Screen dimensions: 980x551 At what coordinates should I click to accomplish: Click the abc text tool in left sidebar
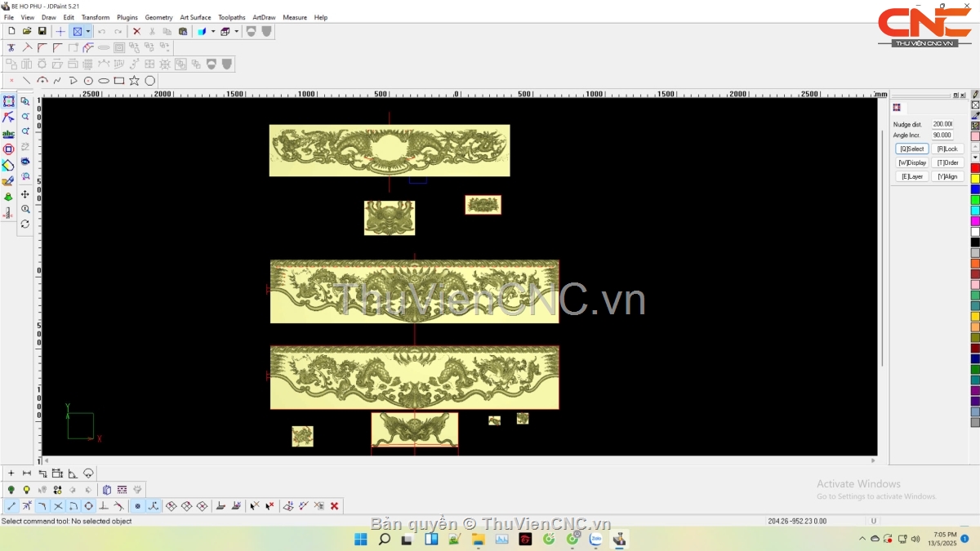click(9, 134)
